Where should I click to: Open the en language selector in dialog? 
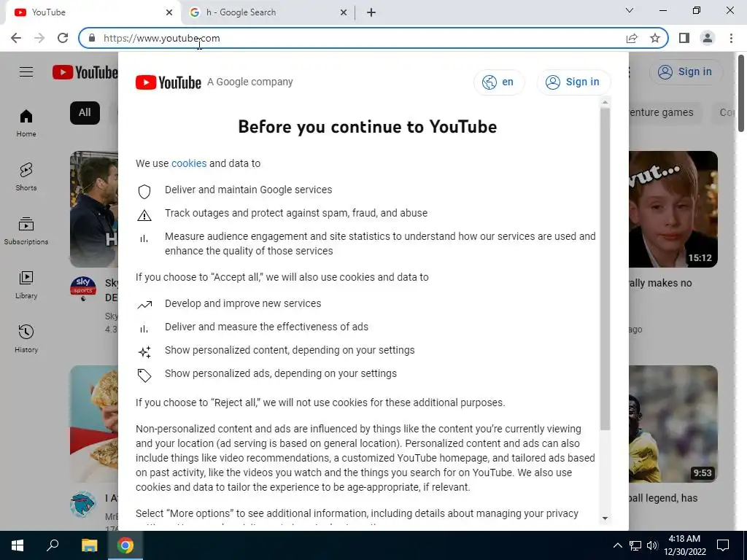tap(499, 82)
